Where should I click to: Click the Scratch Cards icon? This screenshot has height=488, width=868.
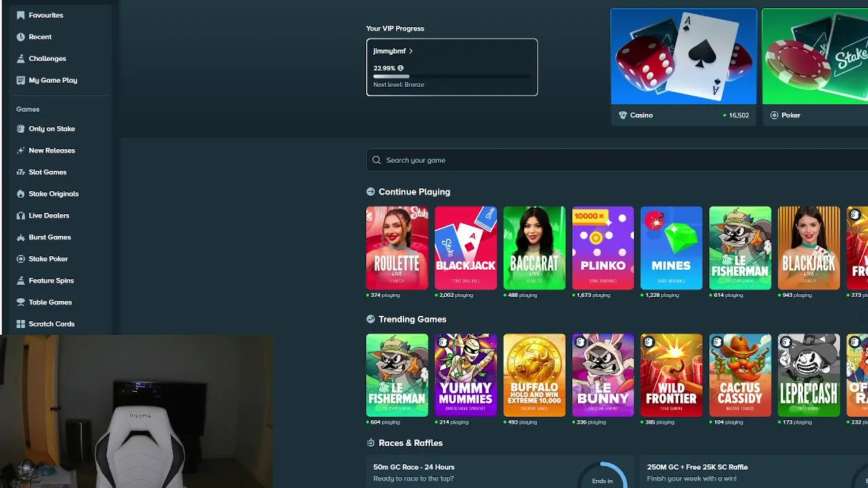(x=20, y=324)
